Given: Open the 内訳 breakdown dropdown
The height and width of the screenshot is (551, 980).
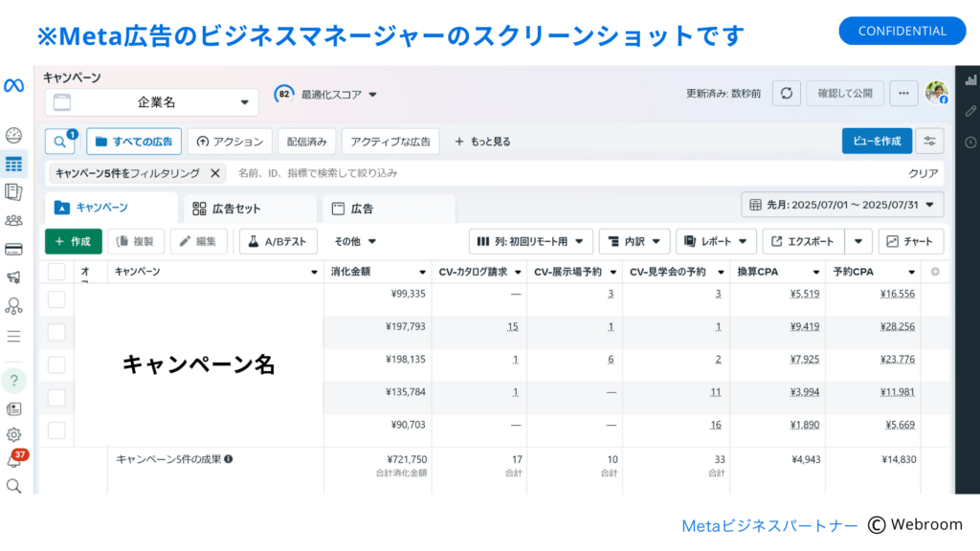Looking at the screenshot, I should (x=635, y=241).
